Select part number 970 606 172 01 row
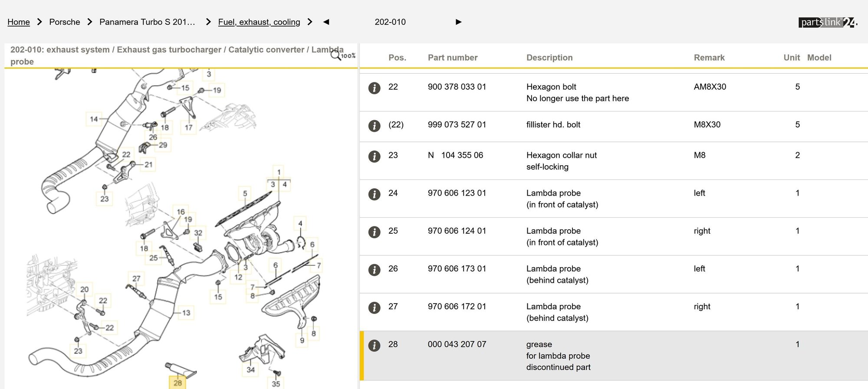Image resolution: width=868 pixels, height=389 pixels. tap(457, 307)
